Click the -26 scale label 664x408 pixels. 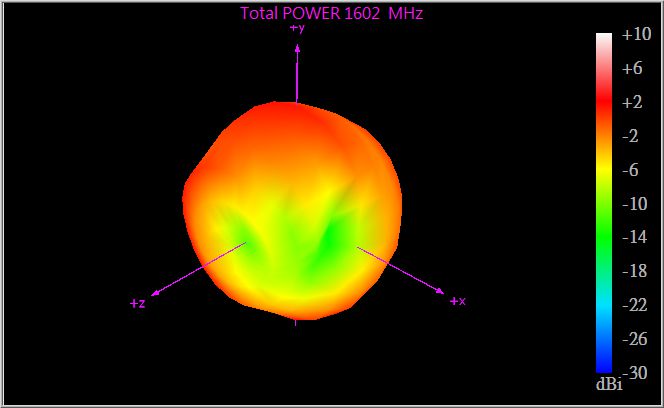coord(635,339)
